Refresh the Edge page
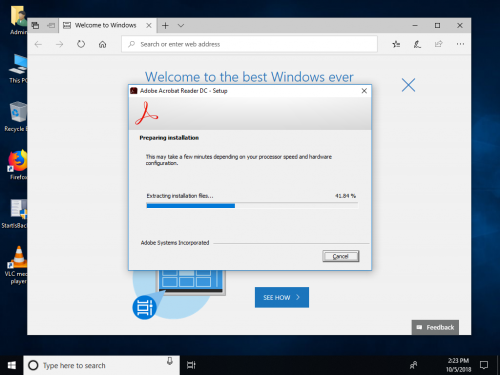The image size is (500, 375). click(x=81, y=44)
